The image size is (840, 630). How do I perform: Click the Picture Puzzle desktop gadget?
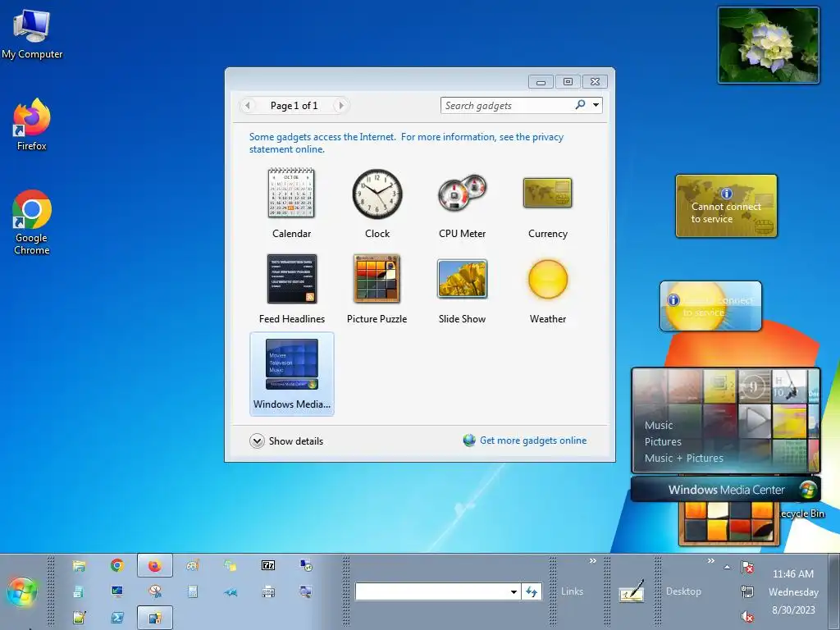tap(729, 523)
